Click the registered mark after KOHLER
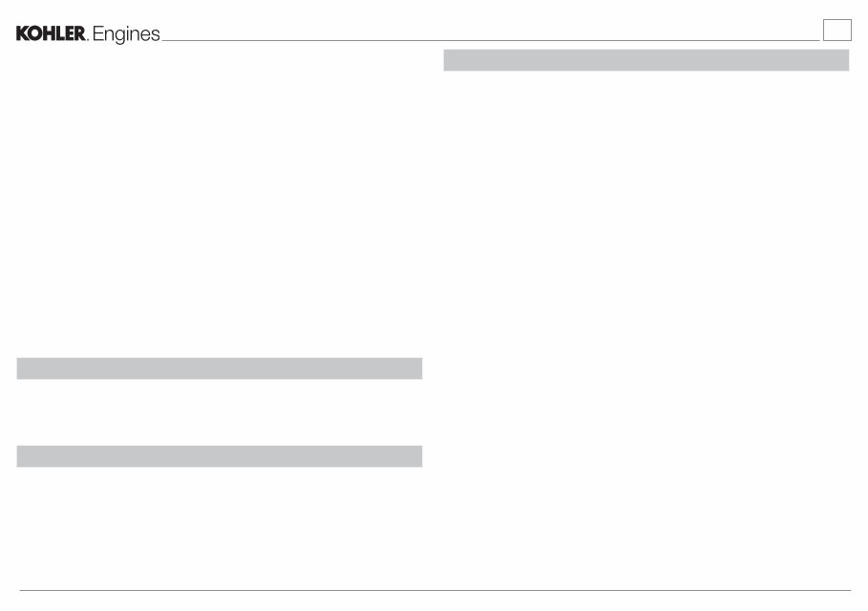Viewport: 868px width, 611px height. click(x=88, y=40)
